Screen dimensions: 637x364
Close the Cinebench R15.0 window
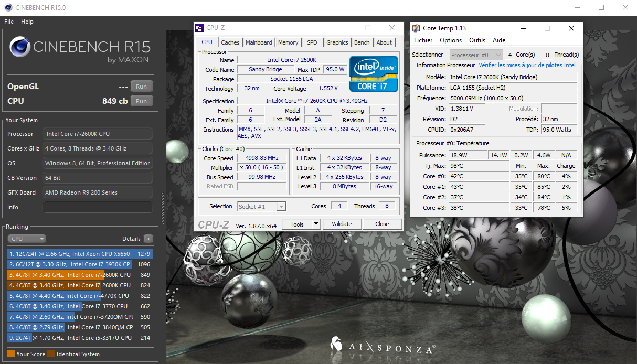pos(625,7)
